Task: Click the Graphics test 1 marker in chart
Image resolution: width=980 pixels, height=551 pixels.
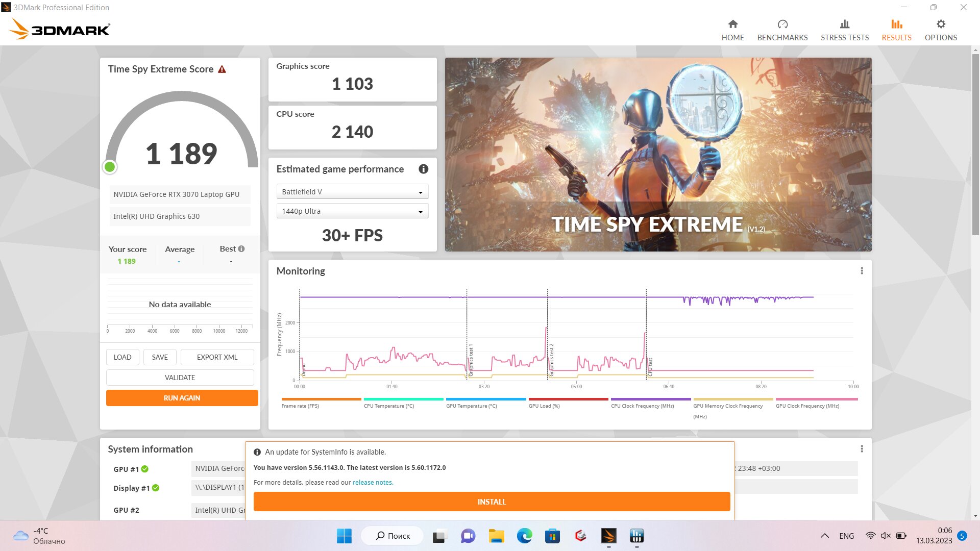Action: click(x=471, y=360)
